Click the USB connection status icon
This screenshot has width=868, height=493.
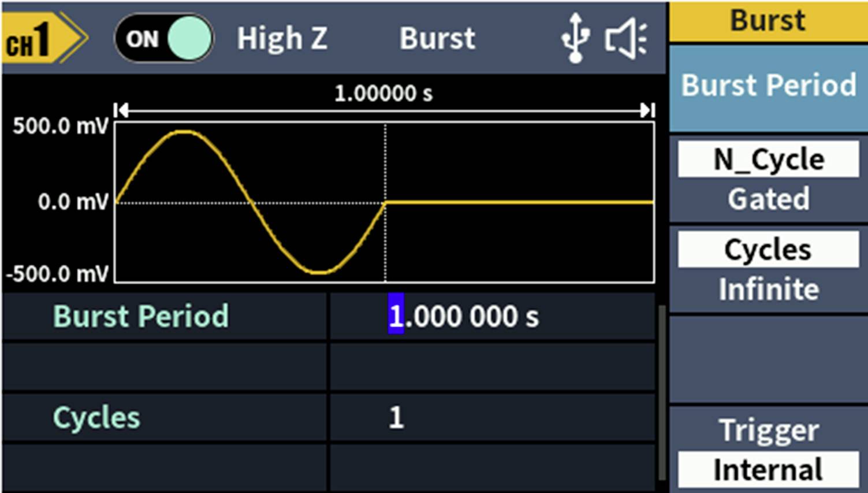[575, 38]
